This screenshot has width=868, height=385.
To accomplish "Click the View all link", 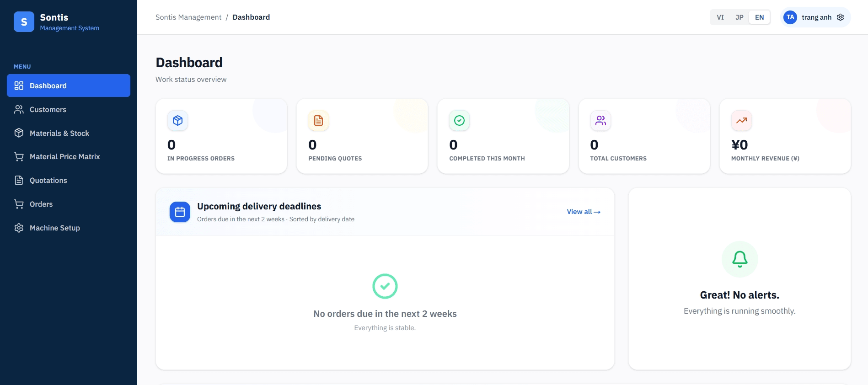I will 584,212.
